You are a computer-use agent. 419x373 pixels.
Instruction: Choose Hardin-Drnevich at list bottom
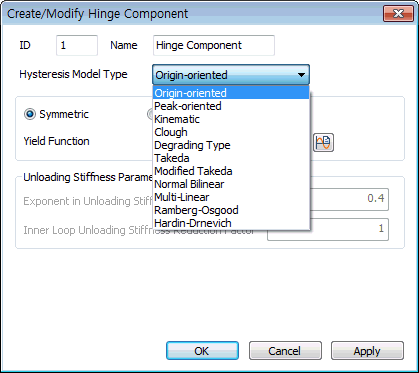[x=231, y=223]
